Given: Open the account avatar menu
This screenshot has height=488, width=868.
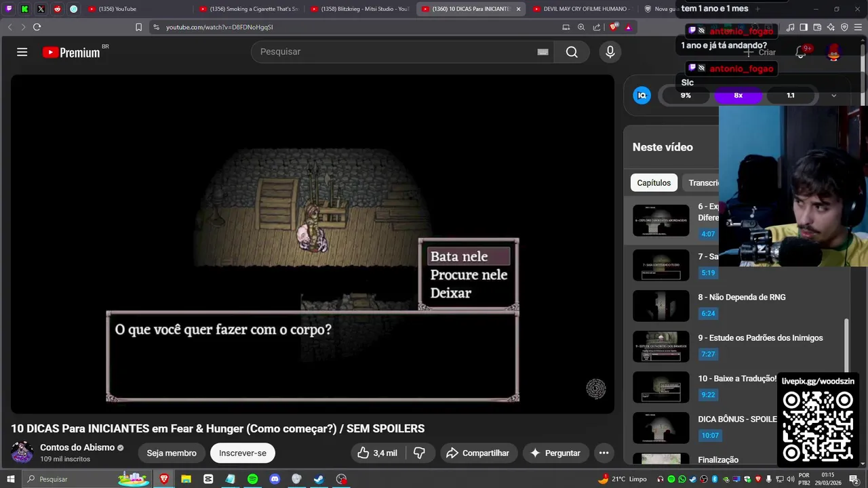Looking at the screenshot, I should 834,52.
